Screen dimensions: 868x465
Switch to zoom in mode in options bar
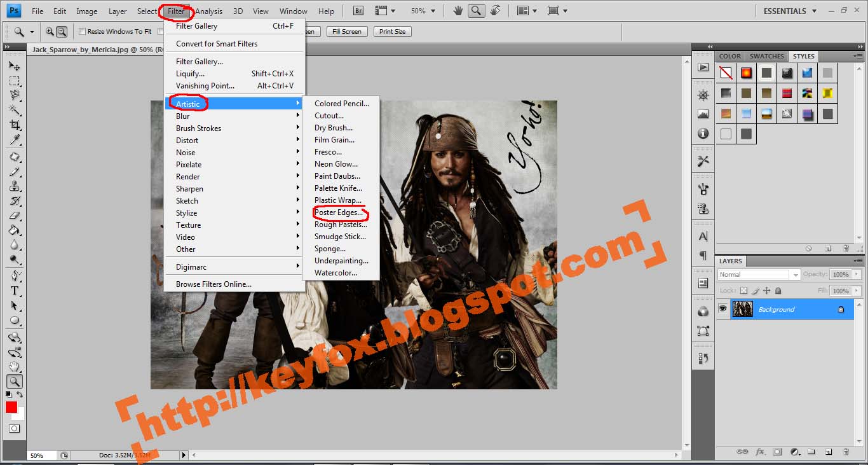(50, 31)
